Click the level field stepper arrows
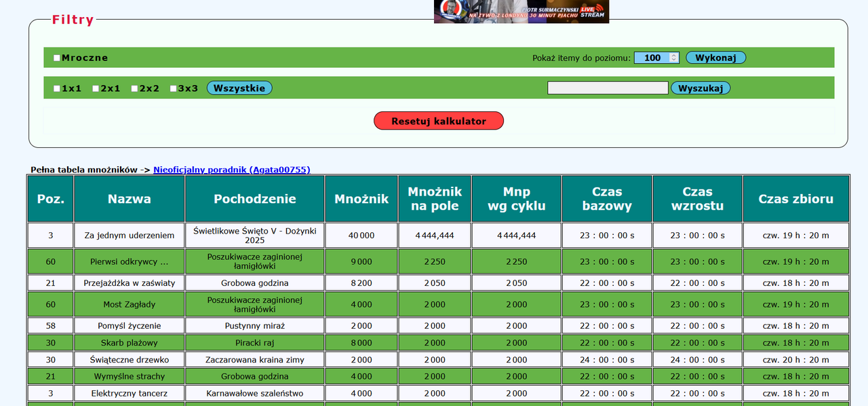Viewport: 868px width, 406px height. [x=673, y=58]
